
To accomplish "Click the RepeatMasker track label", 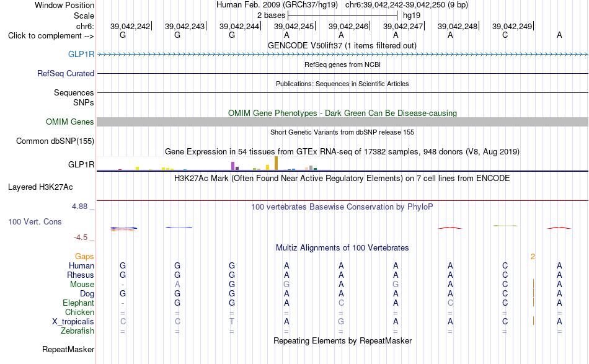I will click(x=68, y=349).
